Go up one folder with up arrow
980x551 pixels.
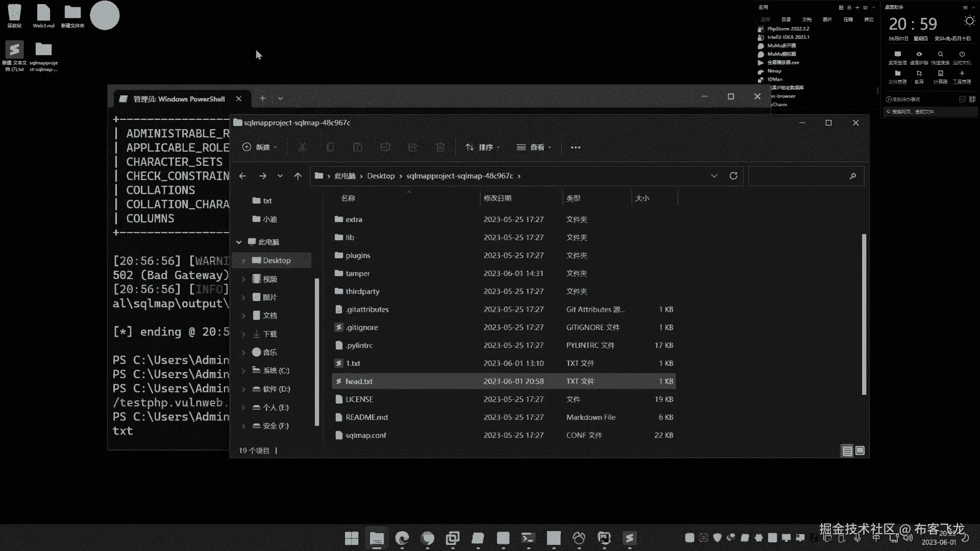coord(298,176)
